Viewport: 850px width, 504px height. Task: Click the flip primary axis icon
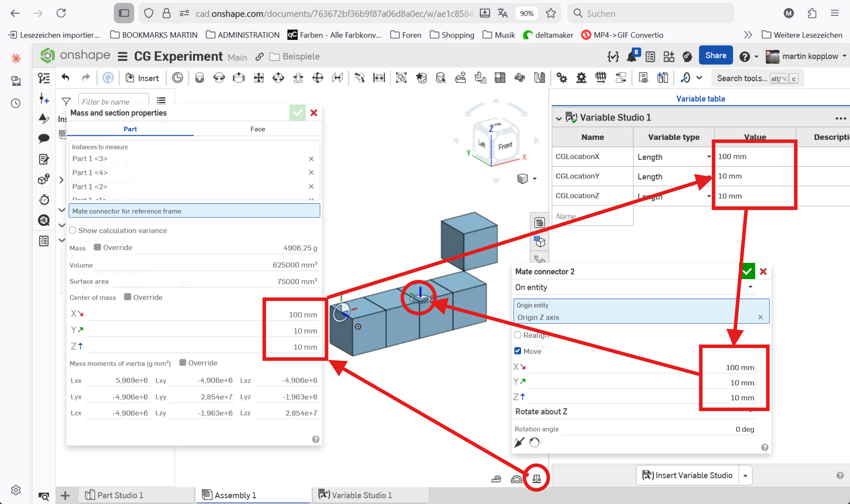click(519, 443)
